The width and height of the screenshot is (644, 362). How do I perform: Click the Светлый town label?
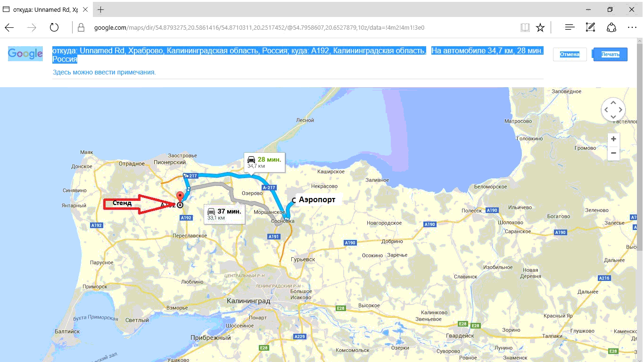137,320
